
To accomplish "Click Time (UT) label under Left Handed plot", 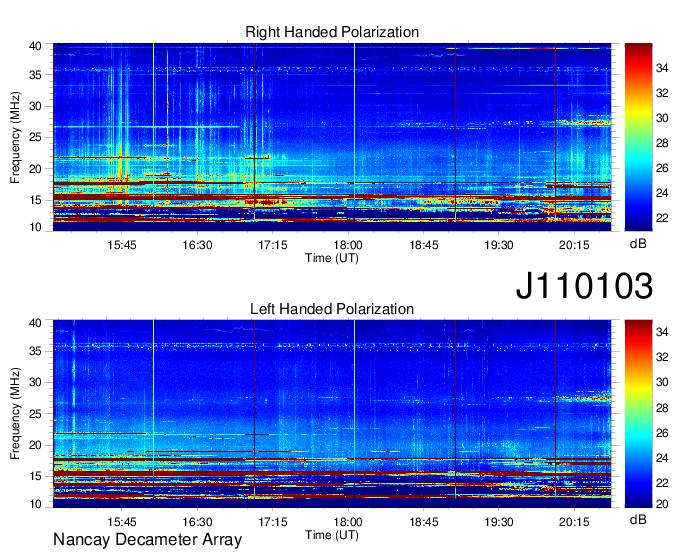I will (332, 535).
